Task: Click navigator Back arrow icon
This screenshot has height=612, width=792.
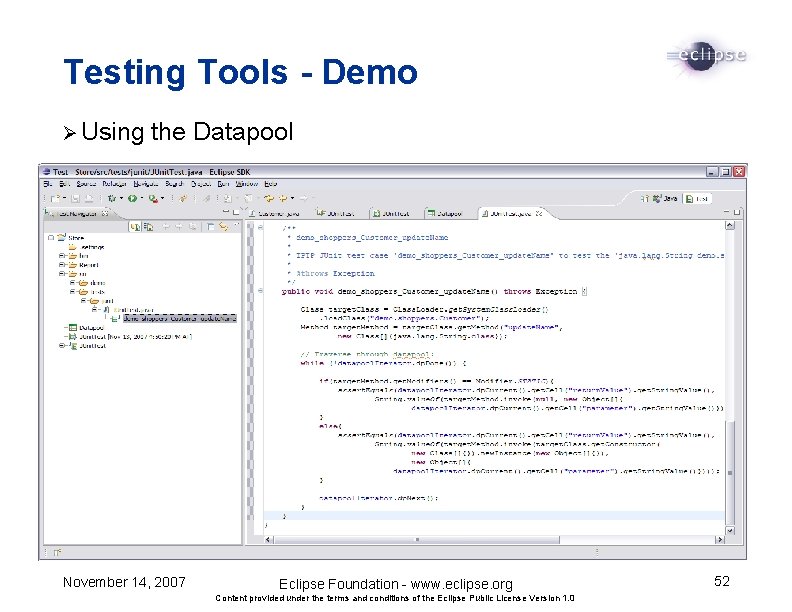Action: 166,227
